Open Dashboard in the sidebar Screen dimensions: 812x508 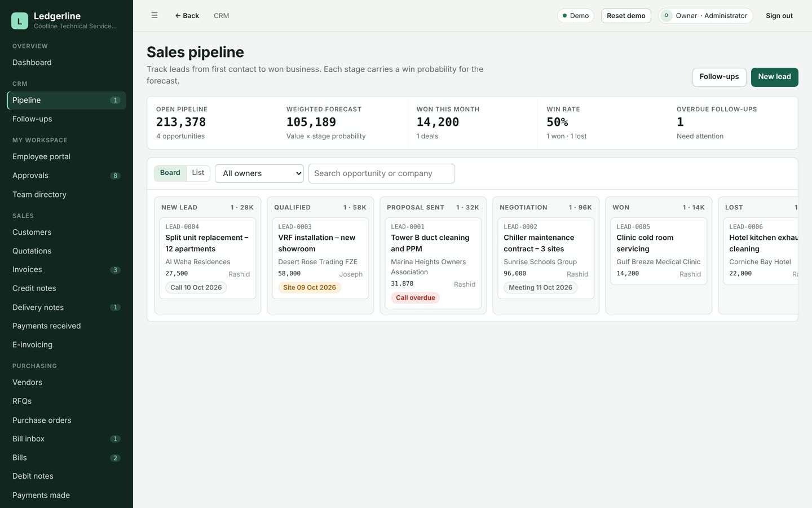(x=67, y=63)
